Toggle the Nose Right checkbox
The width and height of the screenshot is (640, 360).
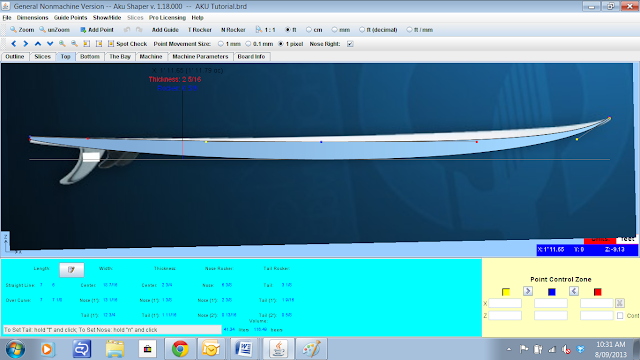coord(350,44)
